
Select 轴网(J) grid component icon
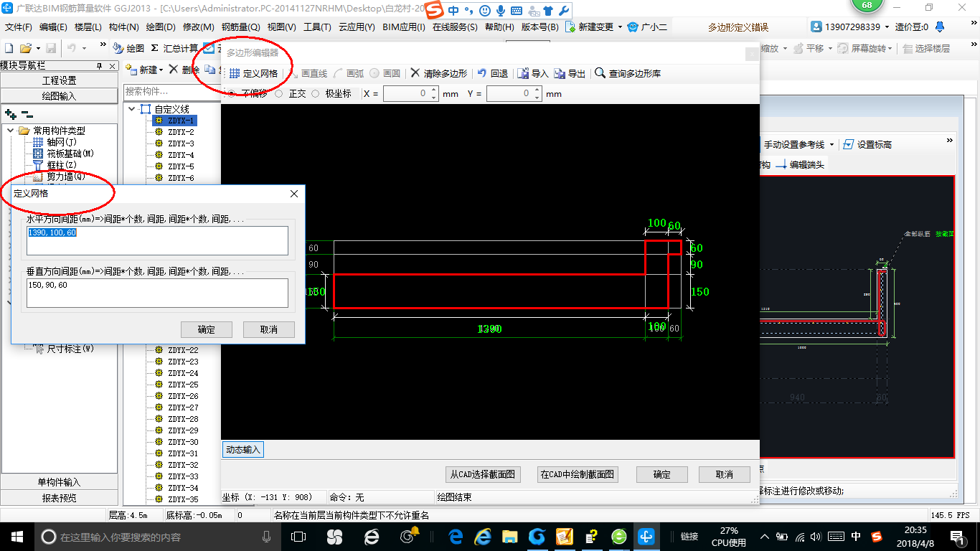point(38,142)
